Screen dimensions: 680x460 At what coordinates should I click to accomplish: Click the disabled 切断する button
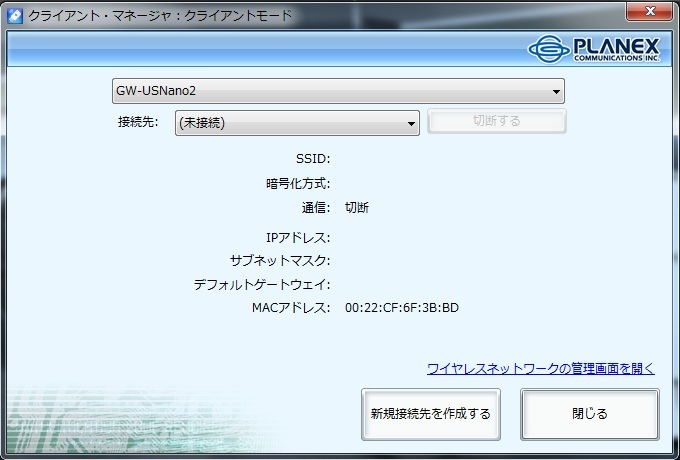[497, 121]
